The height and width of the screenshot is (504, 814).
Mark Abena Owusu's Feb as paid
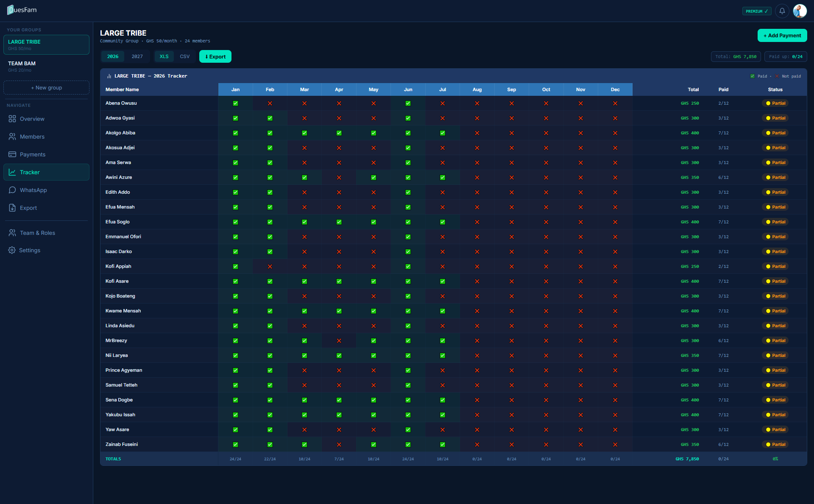pyautogui.click(x=270, y=103)
